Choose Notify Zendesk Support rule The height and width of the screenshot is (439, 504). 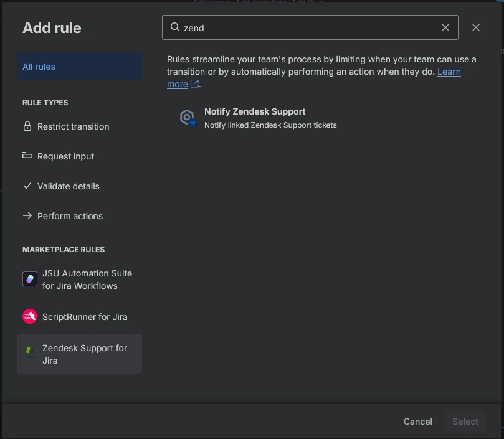pos(255,112)
